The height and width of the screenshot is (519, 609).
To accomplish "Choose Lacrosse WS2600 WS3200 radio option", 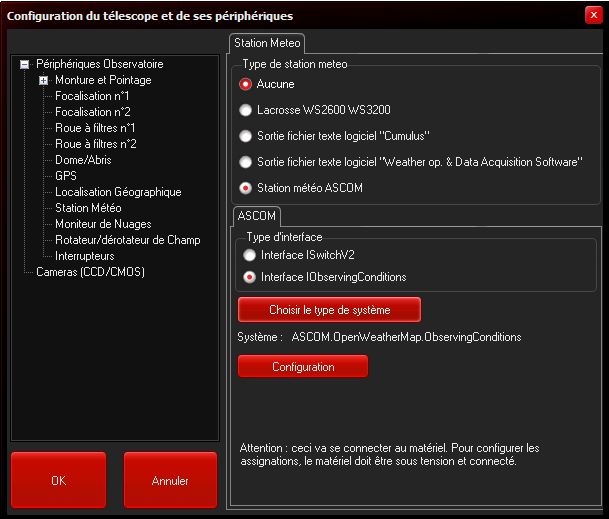I will point(246,110).
